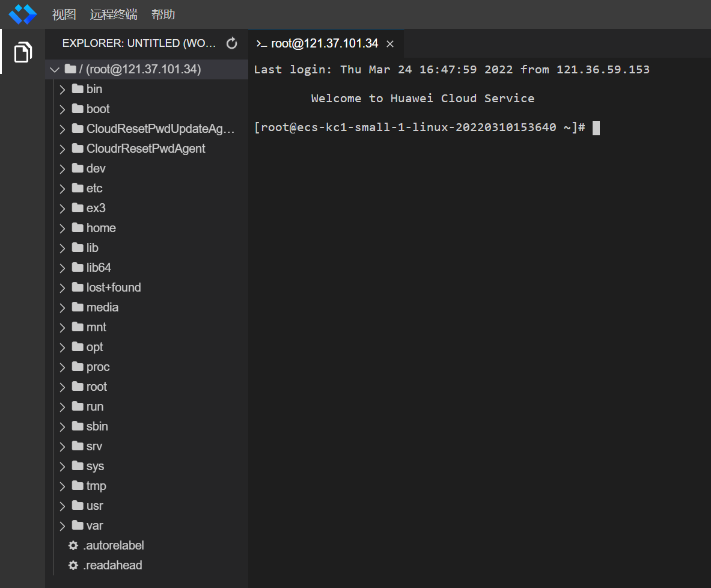
Task: Select the sbin folder label
Action: [97, 426]
